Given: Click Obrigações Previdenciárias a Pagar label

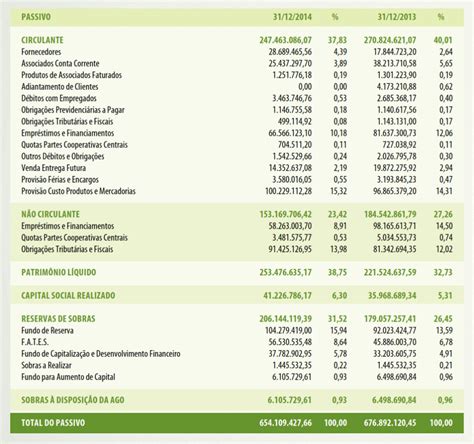Looking at the screenshot, I should [x=73, y=110].
